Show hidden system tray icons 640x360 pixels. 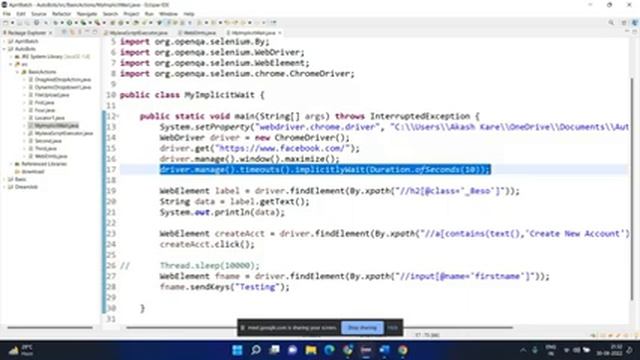[x=523, y=350]
